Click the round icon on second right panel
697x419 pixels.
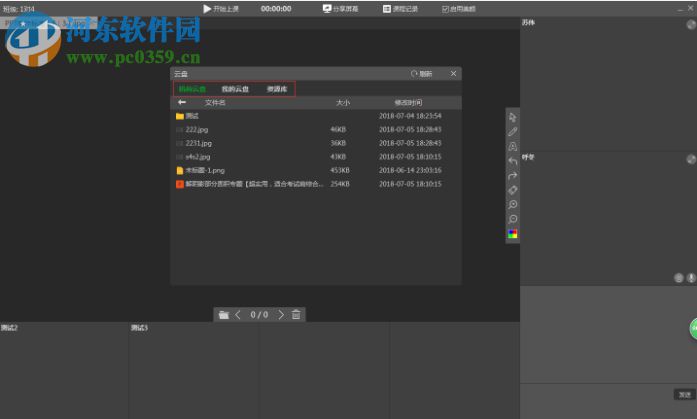[691, 159]
